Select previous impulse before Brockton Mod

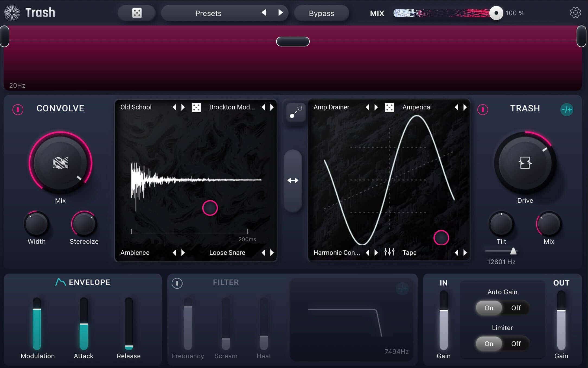pos(263,107)
